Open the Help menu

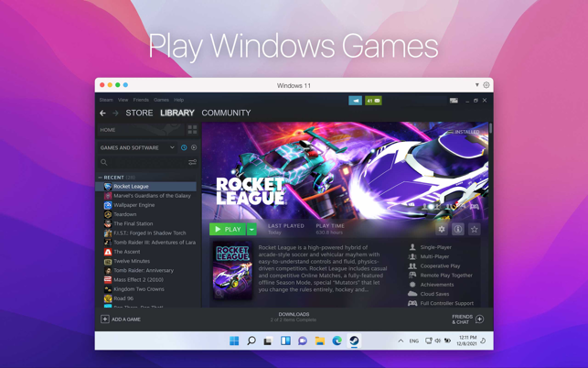tap(179, 100)
